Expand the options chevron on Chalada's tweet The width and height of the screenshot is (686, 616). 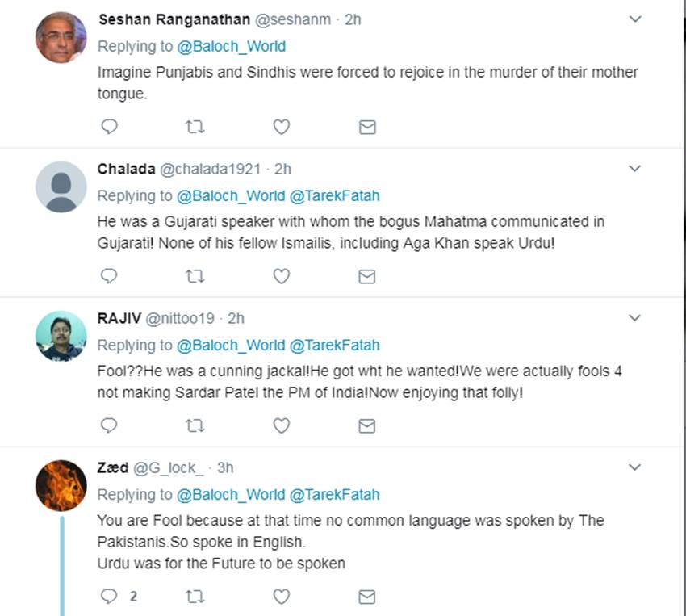[x=635, y=168]
